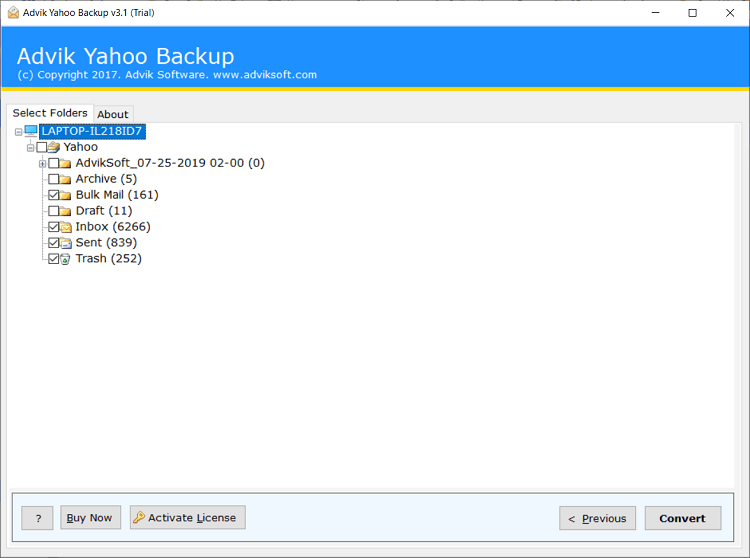Uncheck the Bulk Mail (161) checkbox

pos(54,195)
